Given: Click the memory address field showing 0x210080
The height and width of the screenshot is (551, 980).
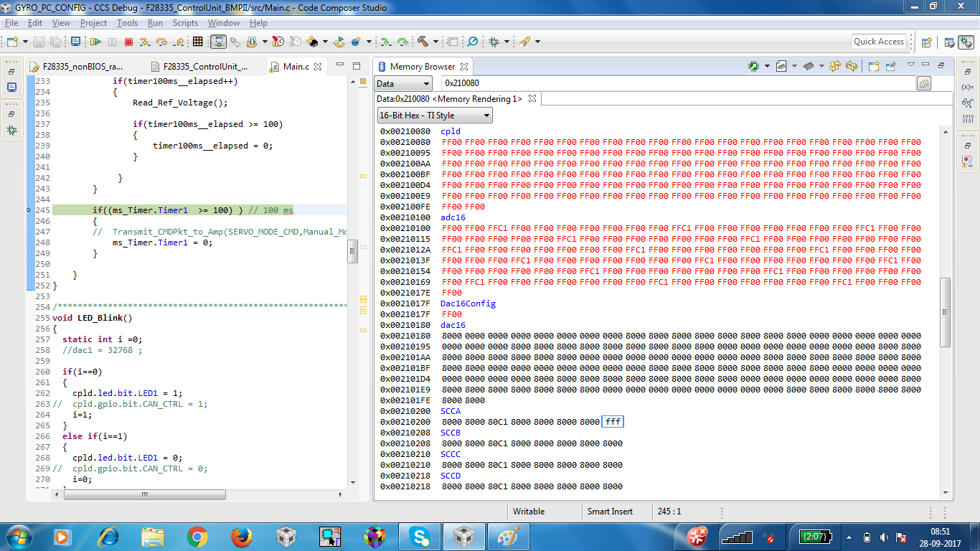Looking at the screenshot, I should [678, 83].
